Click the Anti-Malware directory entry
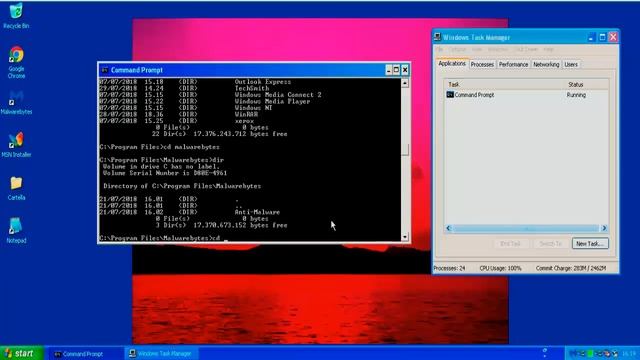The width and height of the screenshot is (640, 360). point(257,212)
